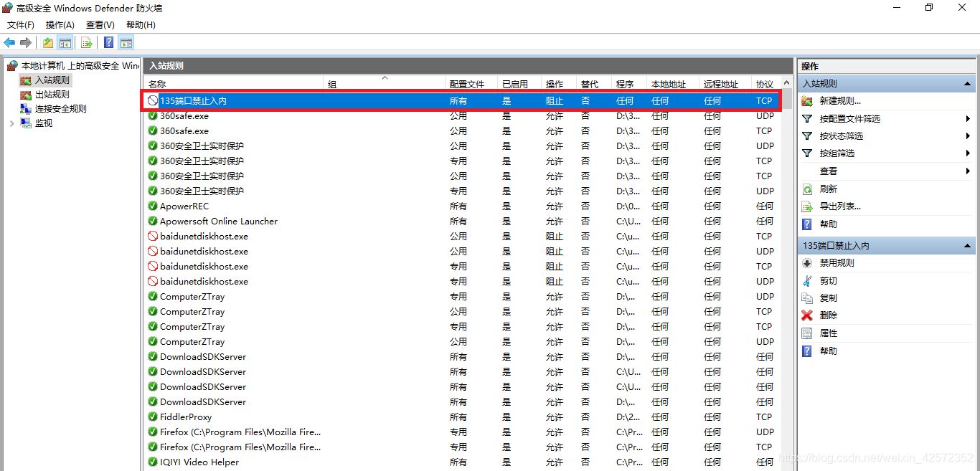Select the IQIYI Video Helper rule

(461, 462)
